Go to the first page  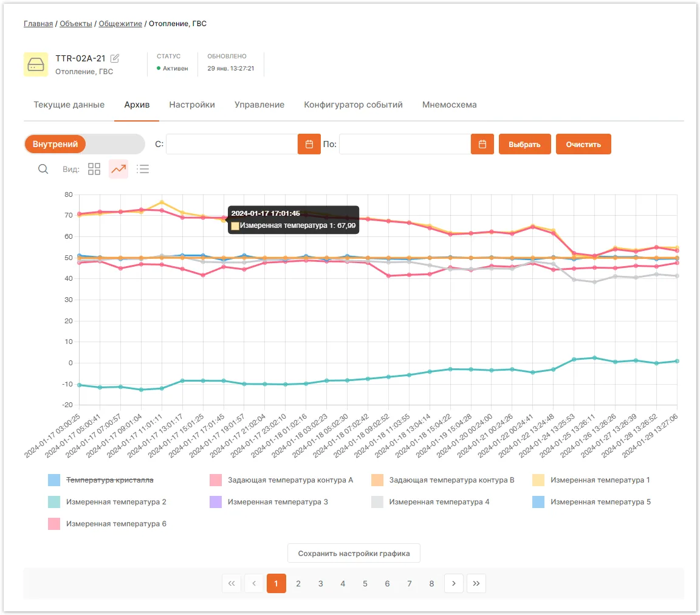pyautogui.click(x=232, y=583)
